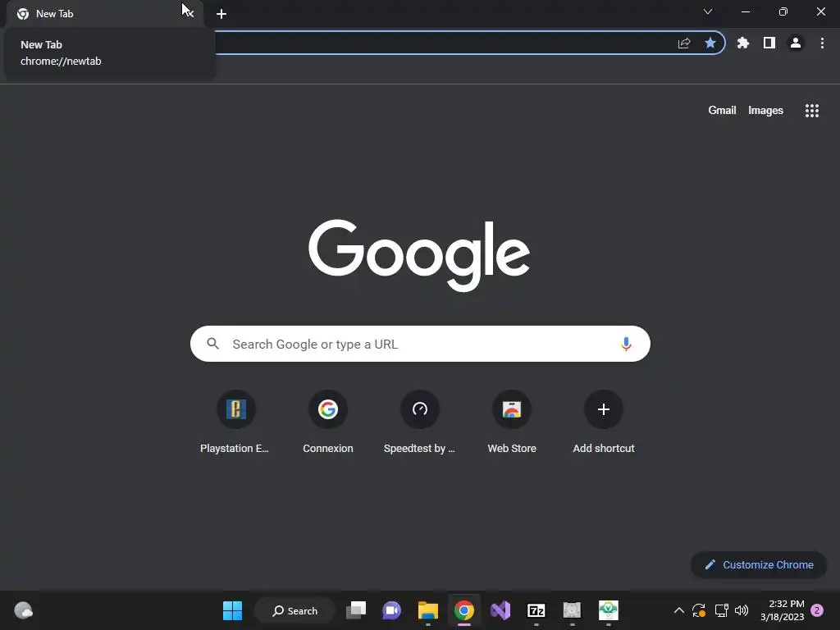Open the Chat app on taskbar

click(x=391, y=610)
